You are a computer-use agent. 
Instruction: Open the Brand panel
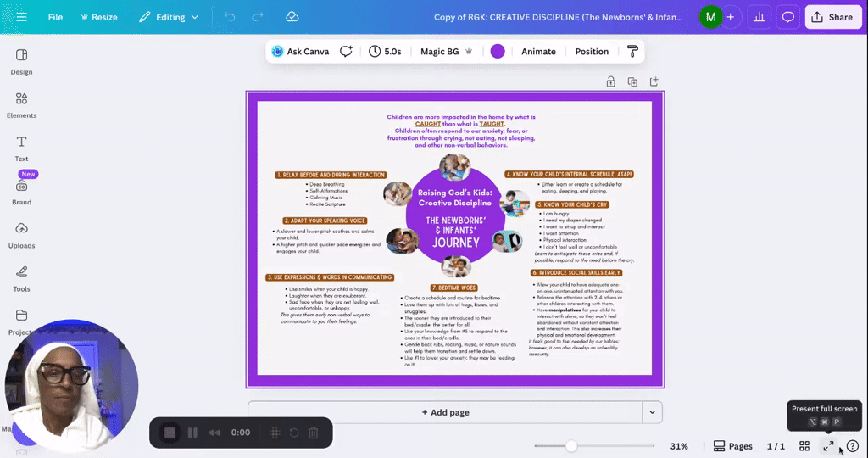tap(21, 191)
